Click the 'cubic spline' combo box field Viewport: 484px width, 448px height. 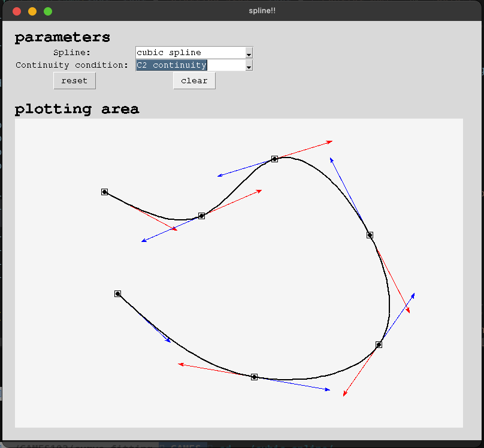pyautogui.click(x=190, y=53)
